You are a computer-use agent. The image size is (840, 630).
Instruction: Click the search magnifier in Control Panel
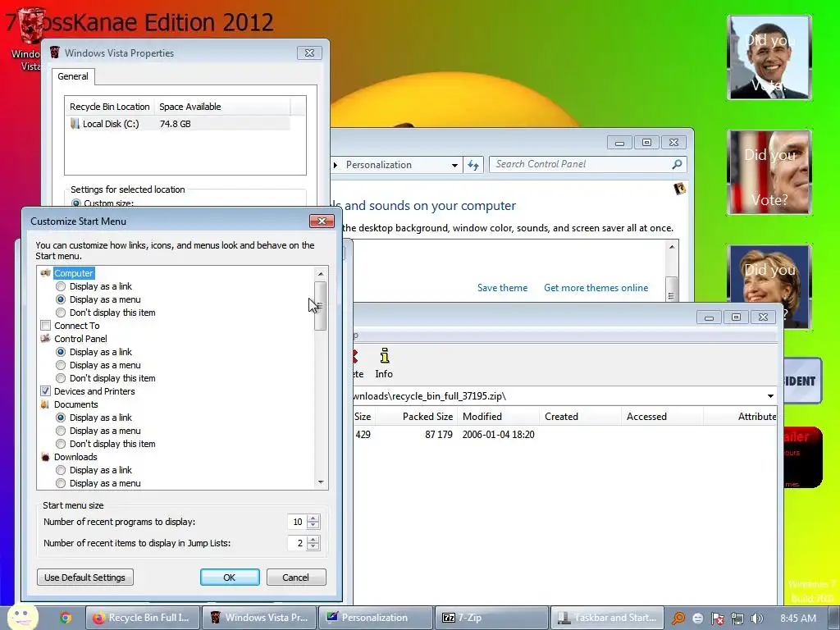click(x=677, y=164)
